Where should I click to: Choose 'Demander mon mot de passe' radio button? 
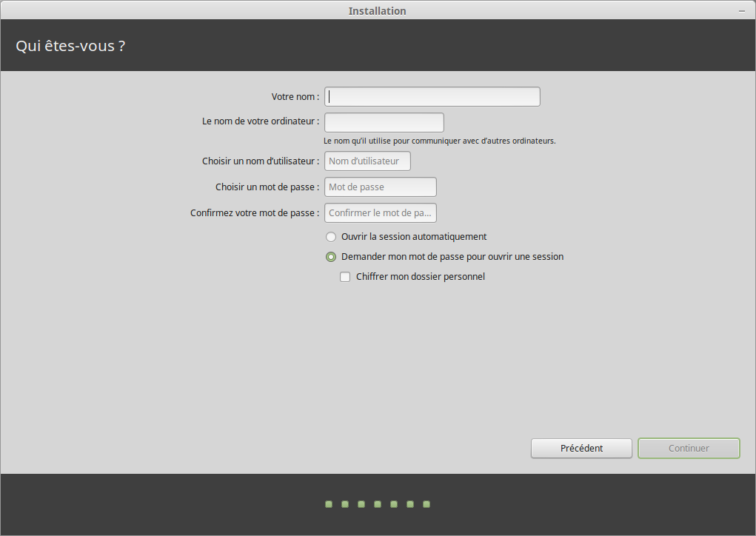pyautogui.click(x=331, y=257)
